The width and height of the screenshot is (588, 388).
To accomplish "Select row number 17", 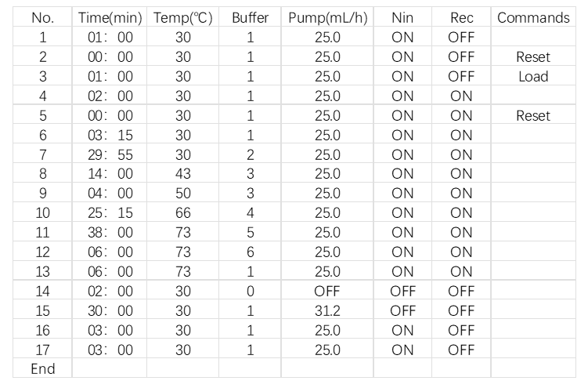I will click(x=42, y=350).
